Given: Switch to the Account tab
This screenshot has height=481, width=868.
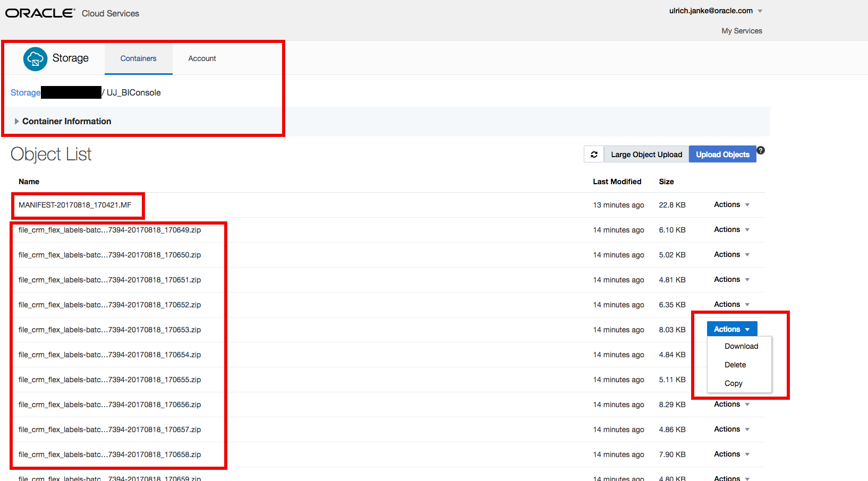Looking at the screenshot, I should point(202,58).
